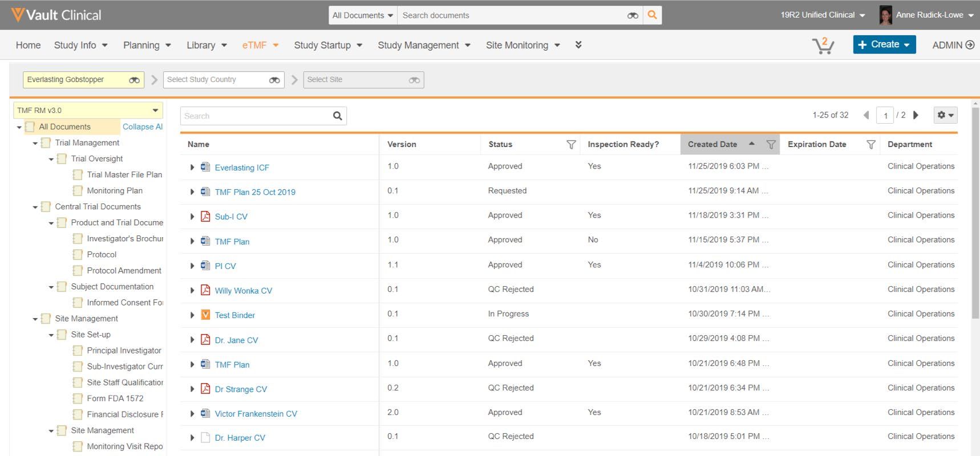Click PDF icon for Sub-I CV
The image size is (980, 456).
[x=205, y=216]
